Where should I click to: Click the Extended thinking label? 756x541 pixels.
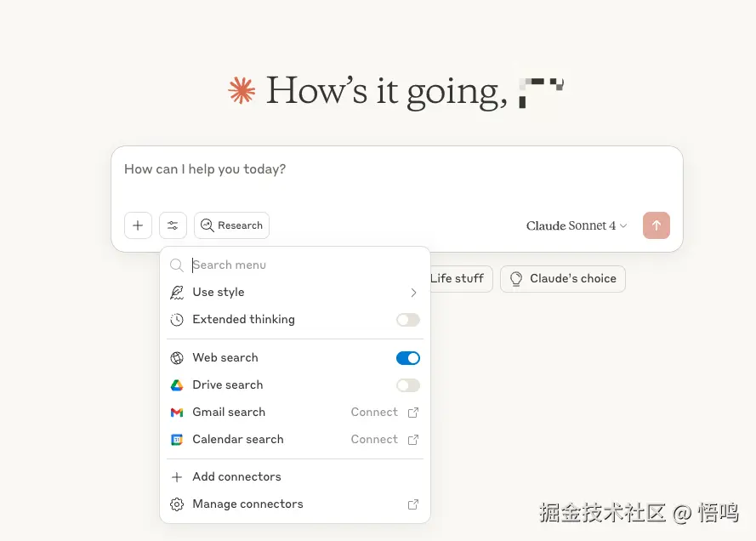(x=243, y=319)
